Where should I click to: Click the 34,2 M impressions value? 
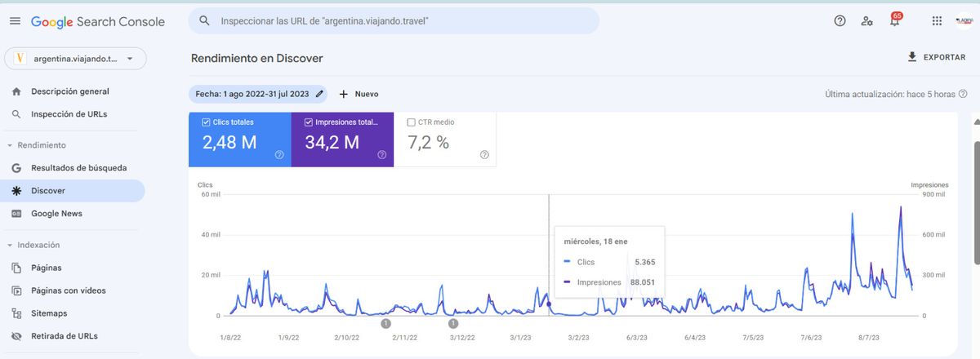click(x=332, y=143)
